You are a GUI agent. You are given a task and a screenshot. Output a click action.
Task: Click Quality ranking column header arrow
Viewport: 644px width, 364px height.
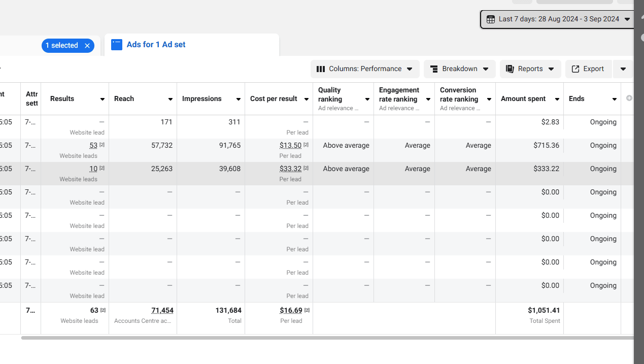point(367,100)
